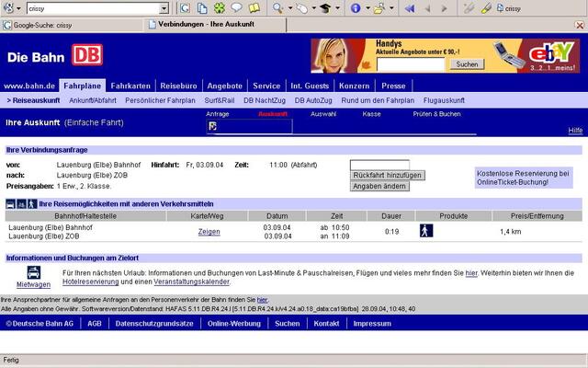Select Ankunft/Abfahrt in the sub-navigation
588x368 pixels.
(94, 99)
